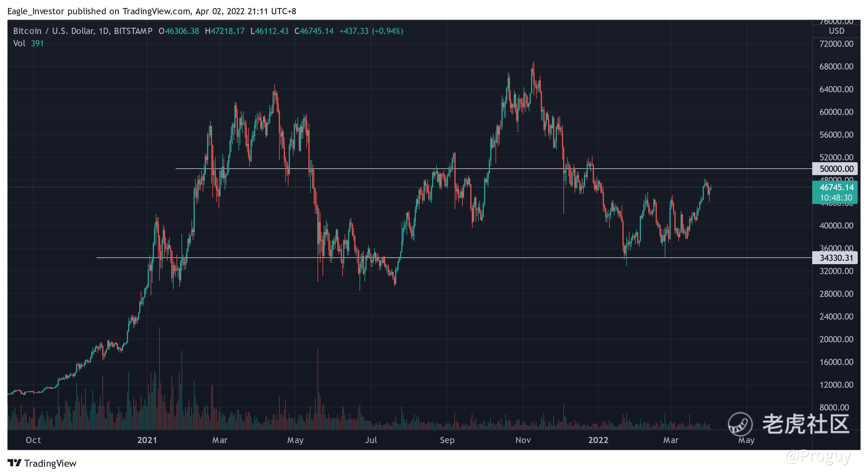Select the 50000.00 price line label

coord(836,169)
